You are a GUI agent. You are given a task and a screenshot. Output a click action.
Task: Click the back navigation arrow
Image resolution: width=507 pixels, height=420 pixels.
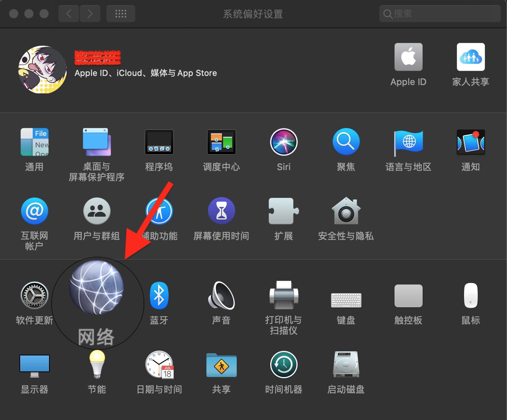point(68,13)
